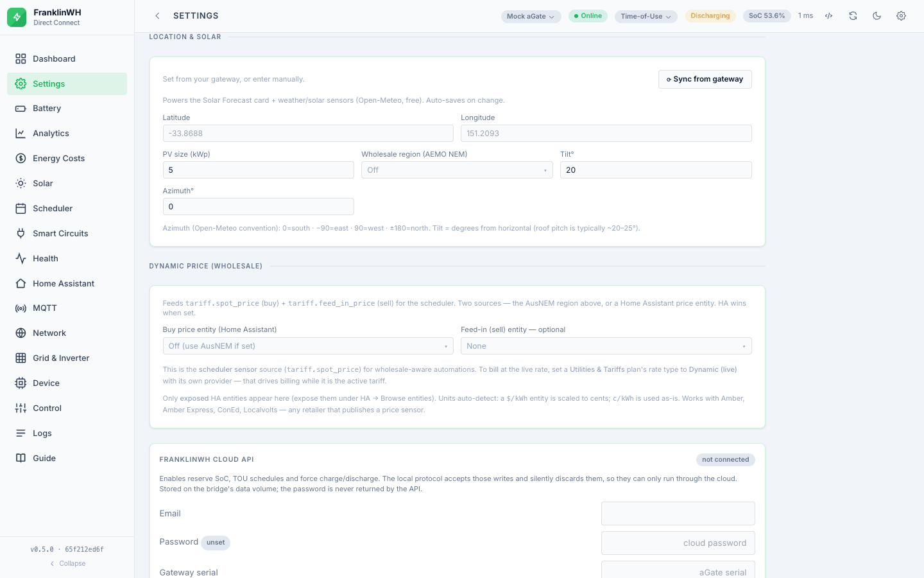Open Smart Circuits via the plug icon
Viewport: 924px width, 578px height.
pos(21,234)
